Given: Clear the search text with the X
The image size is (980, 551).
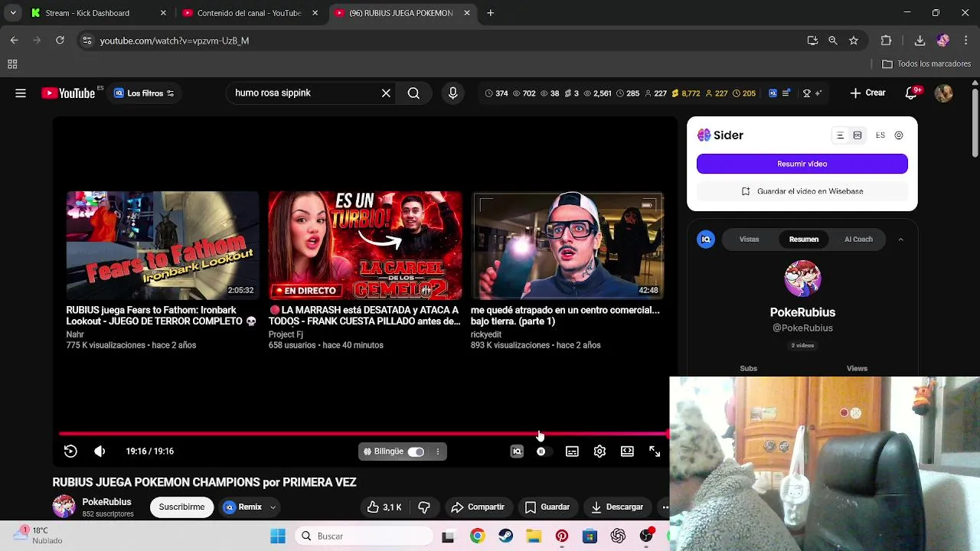Looking at the screenshot, I should [386, 93].
